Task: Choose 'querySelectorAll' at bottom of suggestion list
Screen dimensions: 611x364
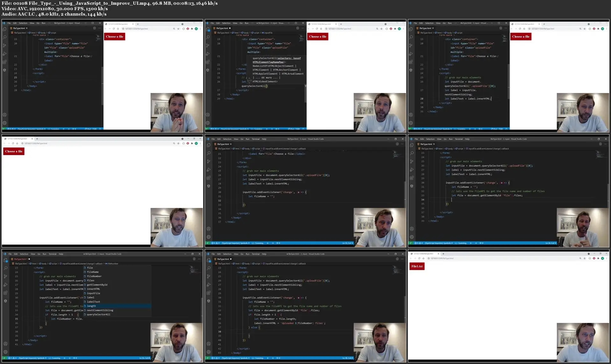Action: [117, 314]
